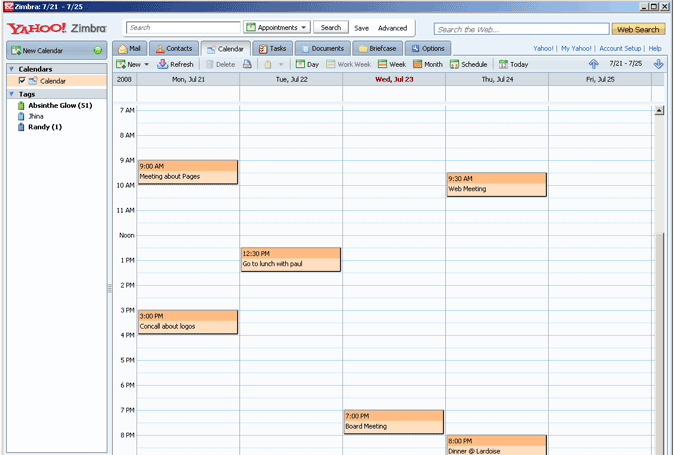Image resolution: width=674 pixels, height=455 pixels.
Task: Select the 8:00 PM Dinner @ Lardoise appointment
Action: click(497, 445)
